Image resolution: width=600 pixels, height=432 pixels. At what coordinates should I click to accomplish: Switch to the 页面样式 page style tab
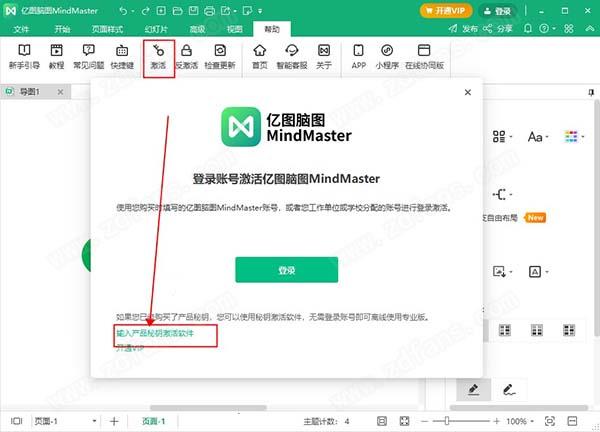pos(107,29)
